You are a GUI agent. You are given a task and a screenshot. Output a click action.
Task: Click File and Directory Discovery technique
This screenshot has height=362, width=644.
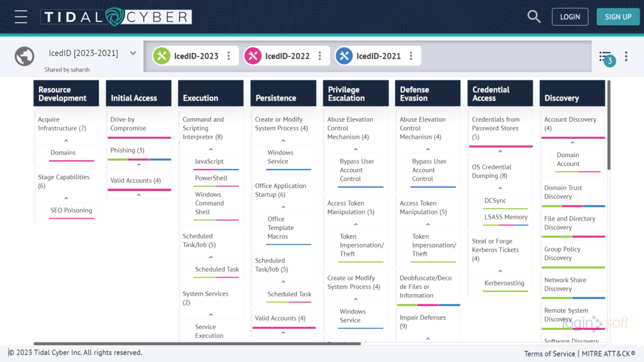pos(570,223)
